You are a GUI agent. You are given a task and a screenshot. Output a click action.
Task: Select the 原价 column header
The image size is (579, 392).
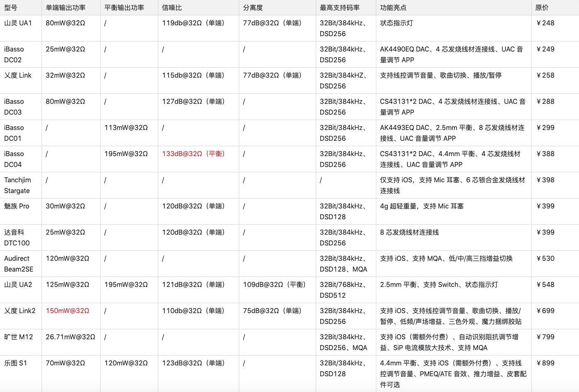(x=539, y=7)
